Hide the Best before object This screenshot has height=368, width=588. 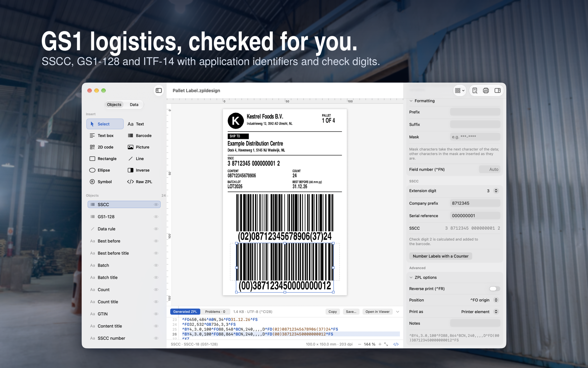(x=156, y=241)
